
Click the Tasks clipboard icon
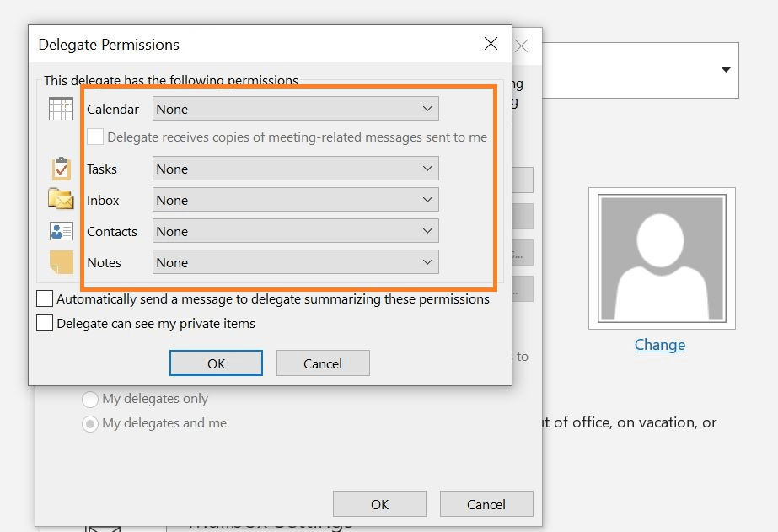[59, 168]
